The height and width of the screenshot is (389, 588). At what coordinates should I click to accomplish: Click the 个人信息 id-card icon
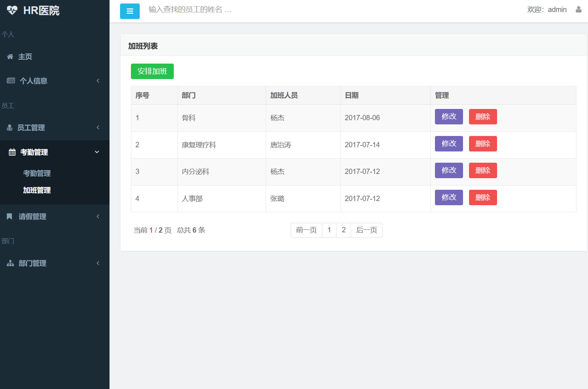pyautogui.click(x=10, y=80)
